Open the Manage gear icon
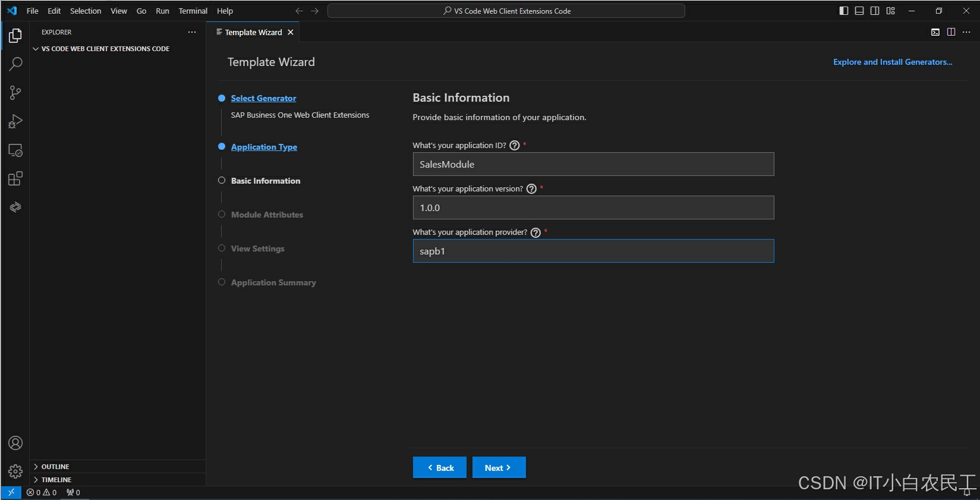The width and height of the screenshot is (980, 500). click(15, 471)
